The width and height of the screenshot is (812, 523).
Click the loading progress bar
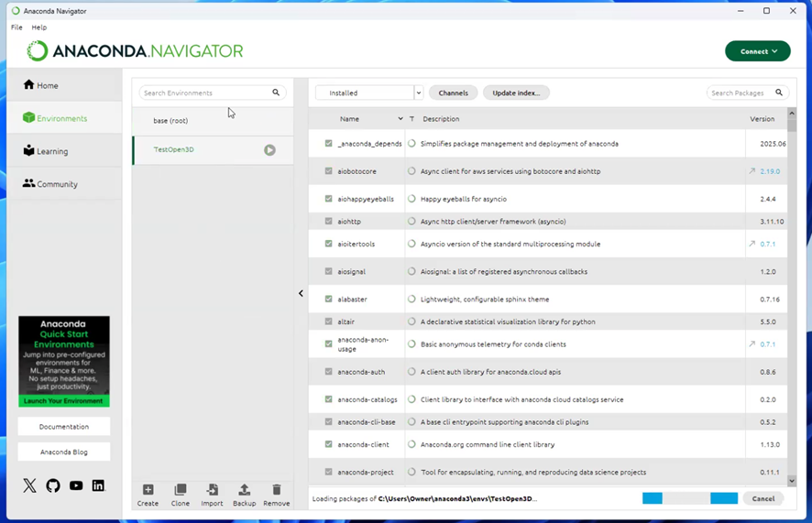[x=690, y=498]
